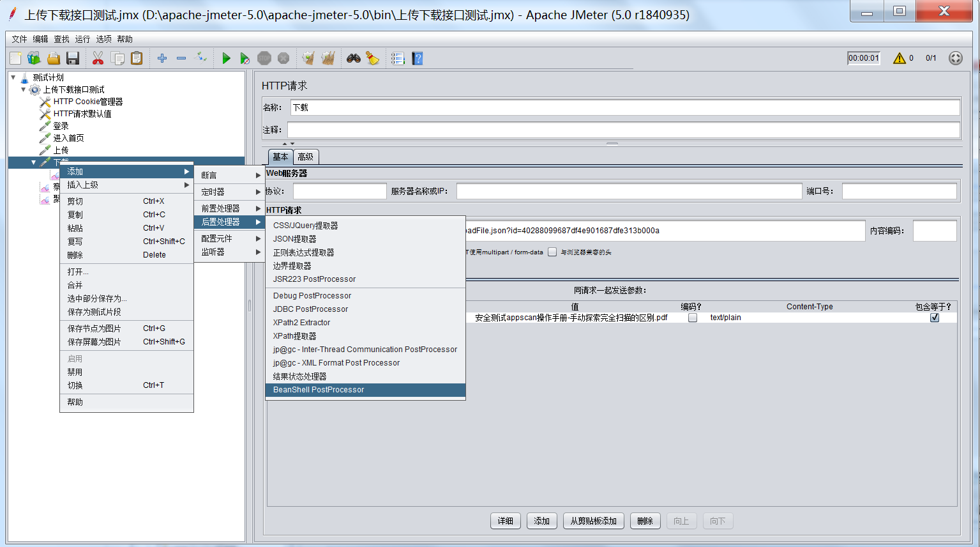Collapse the 测试计划 tree node
Image resolution: width=980 pixels, height=547 pixels.
(13, 77)
